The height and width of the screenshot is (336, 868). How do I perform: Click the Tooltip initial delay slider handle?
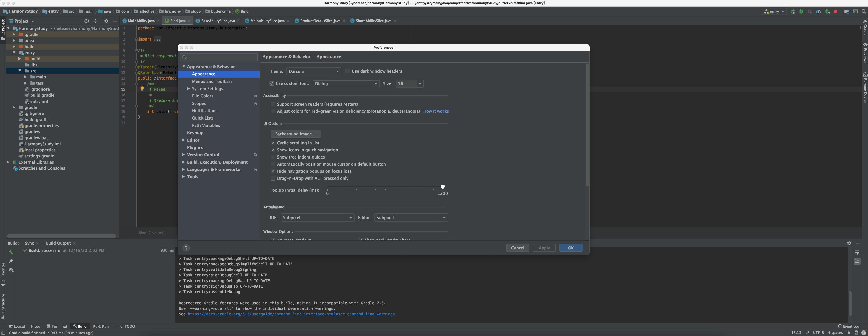coord(443,187)
